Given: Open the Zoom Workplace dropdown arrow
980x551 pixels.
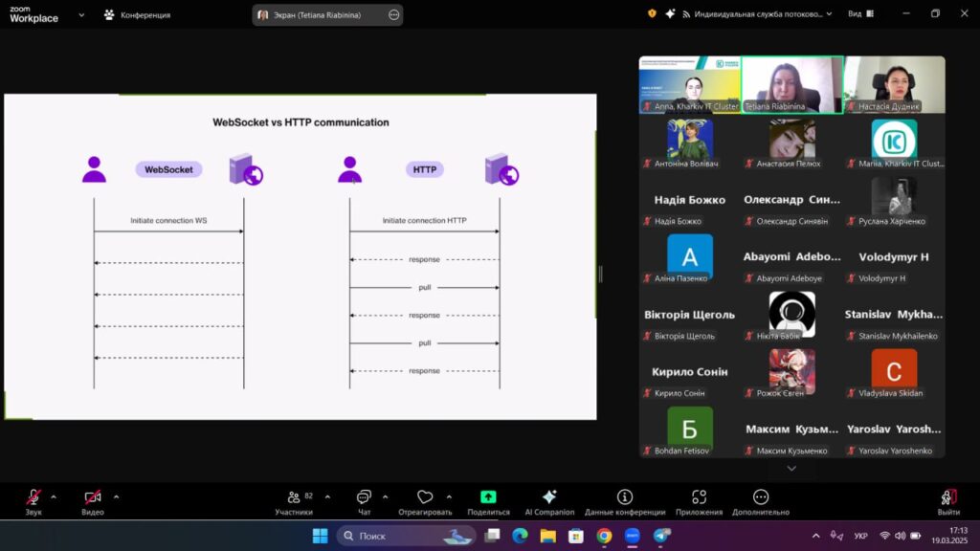Looking at the screenshot, I should pyautogui.click(x=81, y=15).
